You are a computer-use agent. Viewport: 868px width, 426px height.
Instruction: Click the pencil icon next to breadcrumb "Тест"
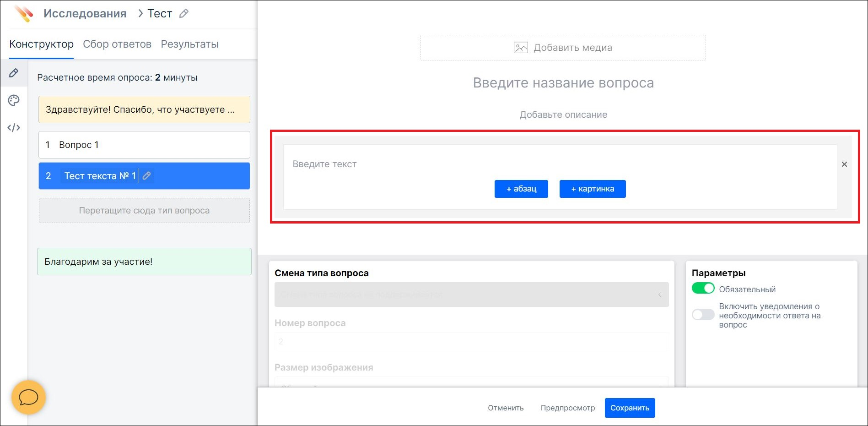[184, 13]
